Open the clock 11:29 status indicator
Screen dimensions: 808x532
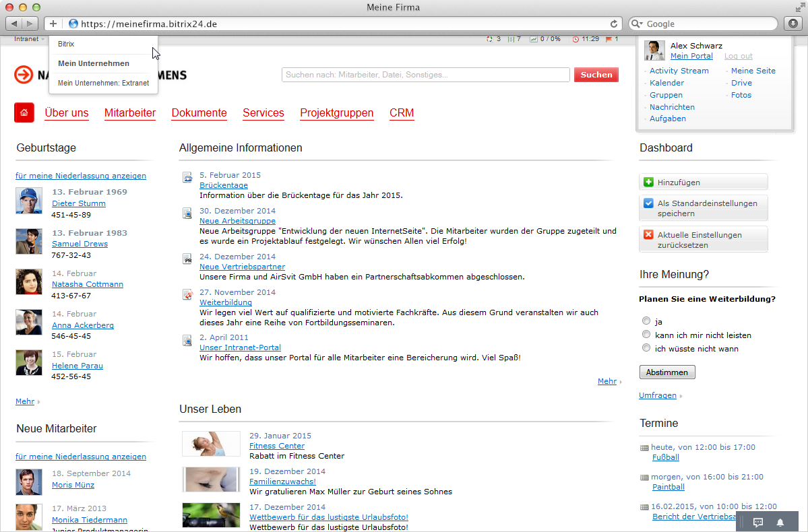(586, 39)
